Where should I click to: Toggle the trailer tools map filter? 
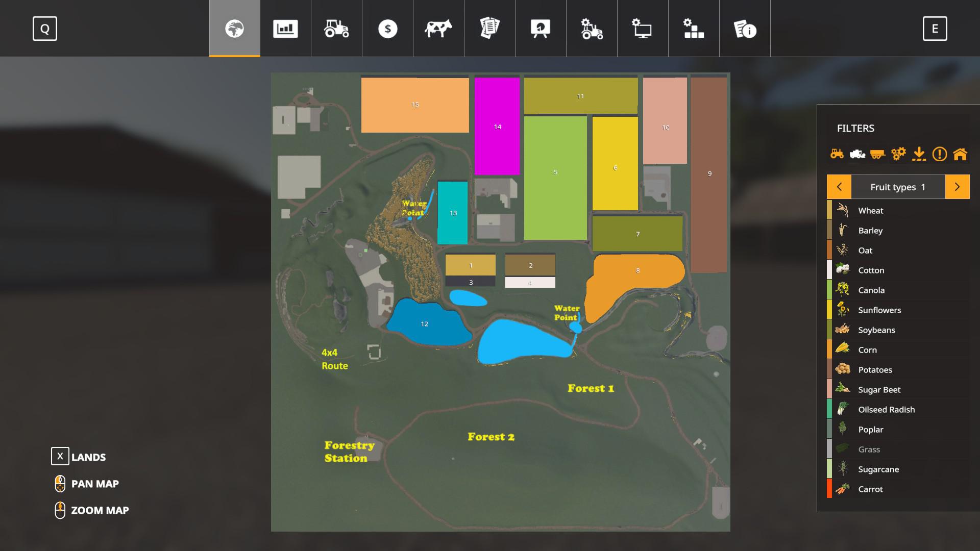[877, 154]
